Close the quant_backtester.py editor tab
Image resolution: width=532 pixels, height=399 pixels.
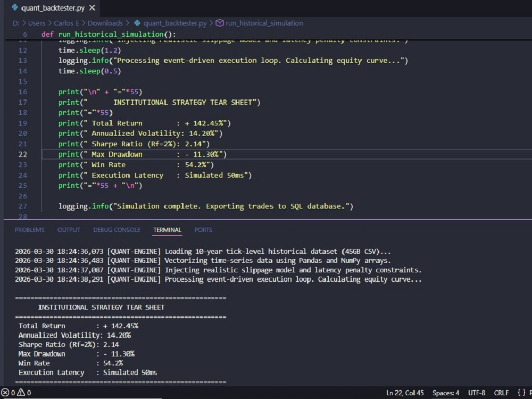tap(92, 8)
